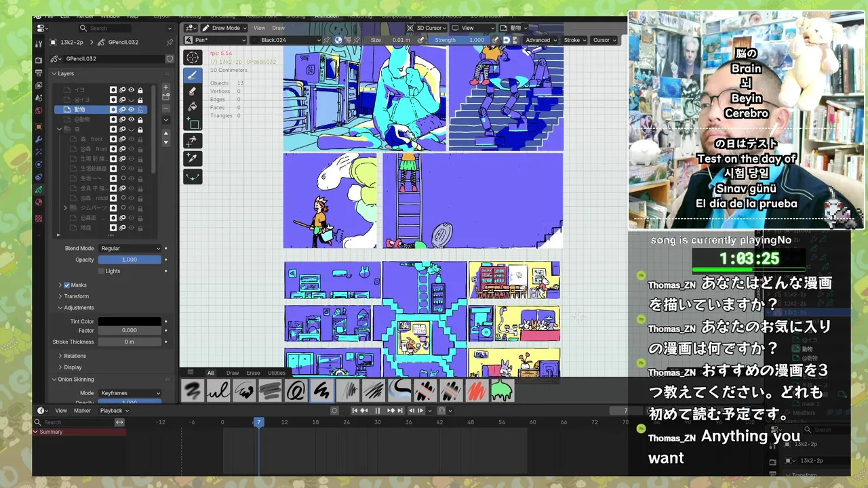Screen dimensions: 868x488
Task: Open the Blend Mode Regular dropdown
Action: (x=130, y=248)
